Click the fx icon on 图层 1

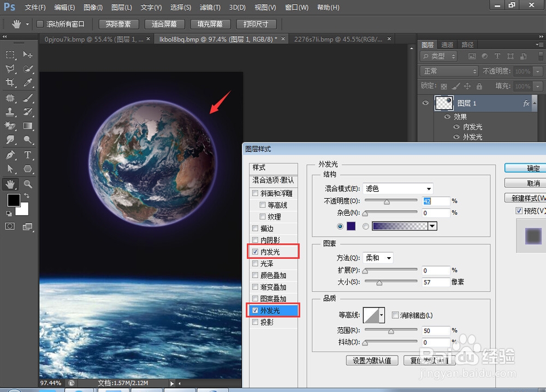(x=526, y=103)
